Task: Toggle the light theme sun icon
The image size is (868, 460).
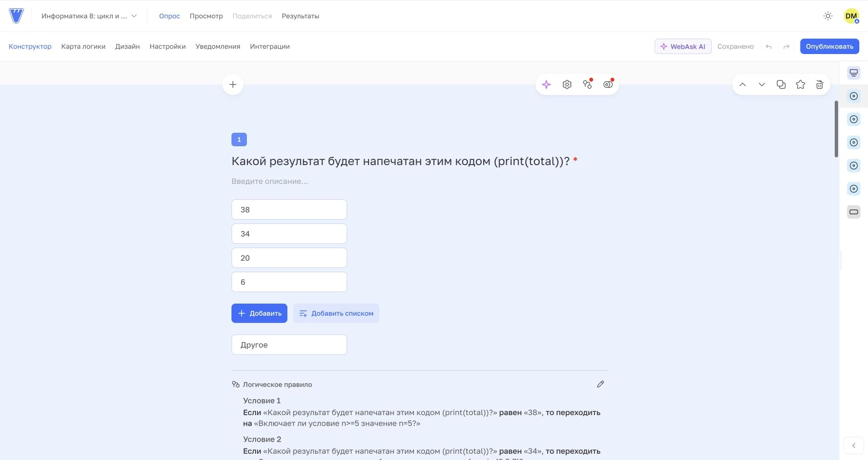Action: point(828,16)
